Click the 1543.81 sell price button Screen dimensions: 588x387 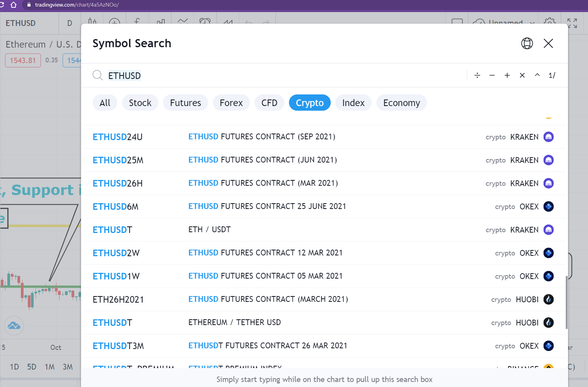click(23, 60)
